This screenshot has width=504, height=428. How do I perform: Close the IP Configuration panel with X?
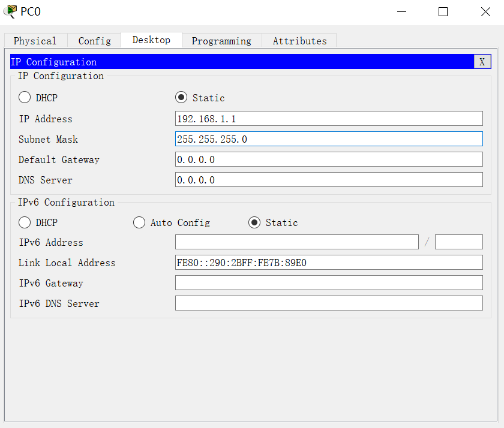point(482,62)
